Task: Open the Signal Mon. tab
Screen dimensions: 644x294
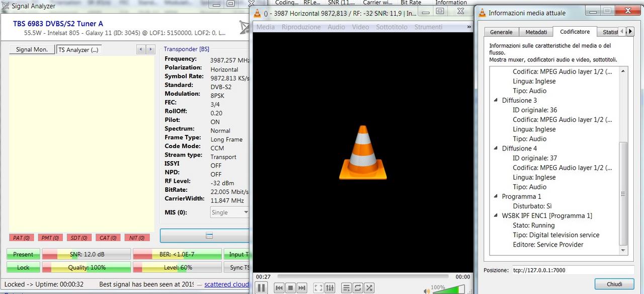Action: [32, 49]
